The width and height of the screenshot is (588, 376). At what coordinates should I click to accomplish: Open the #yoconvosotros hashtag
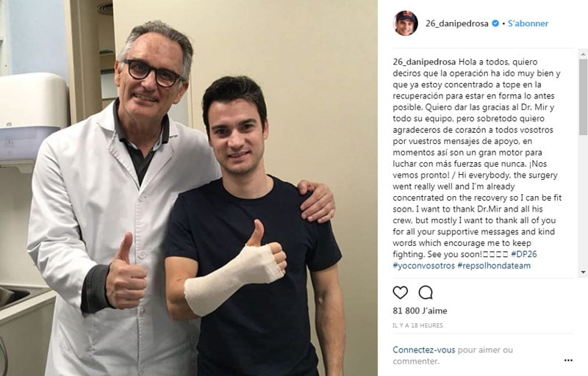(424, 266)
